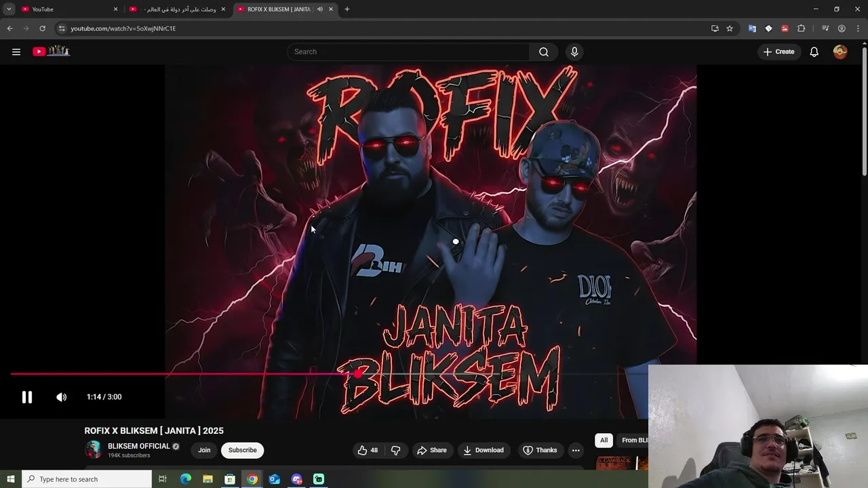868x488 pixels.
Task: Open the notifications bell
Action: click(x=814, y=52)
